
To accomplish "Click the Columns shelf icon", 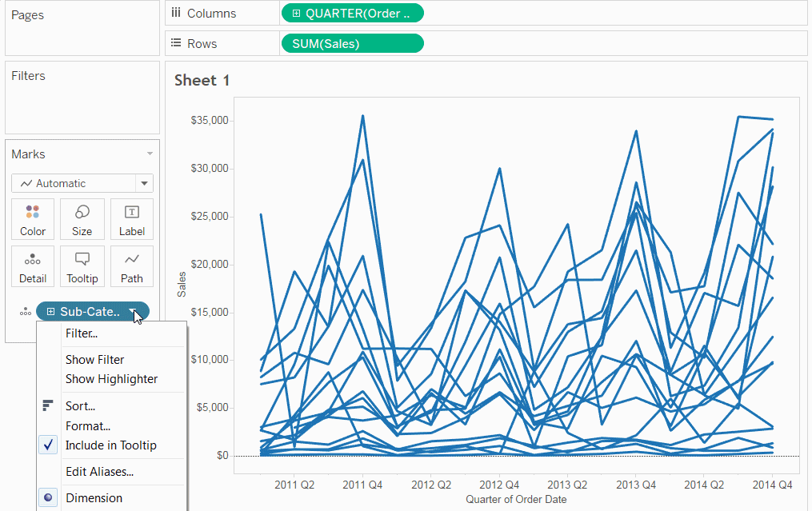I will coord(176,13).
